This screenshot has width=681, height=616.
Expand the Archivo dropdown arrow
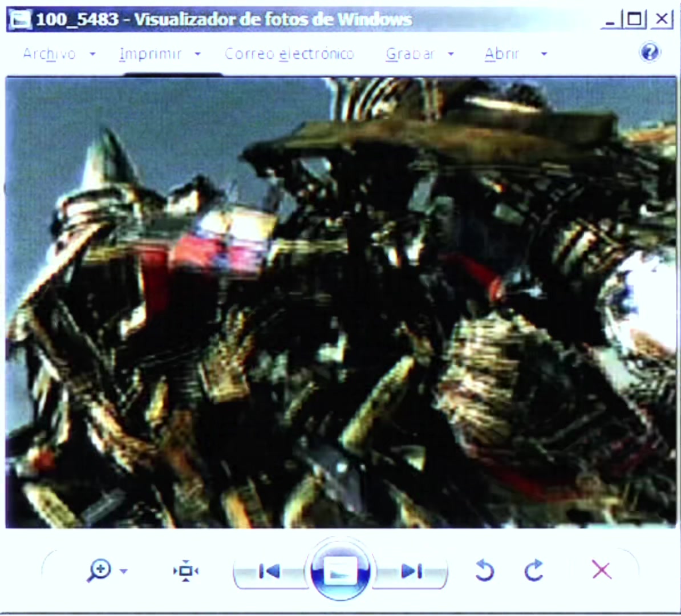92,54
